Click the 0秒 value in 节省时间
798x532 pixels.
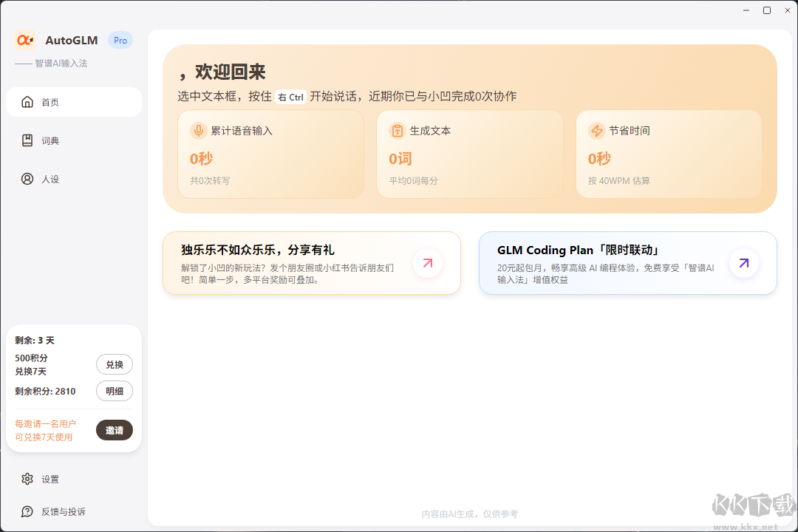pyautogui.click(x=599, y=159)
